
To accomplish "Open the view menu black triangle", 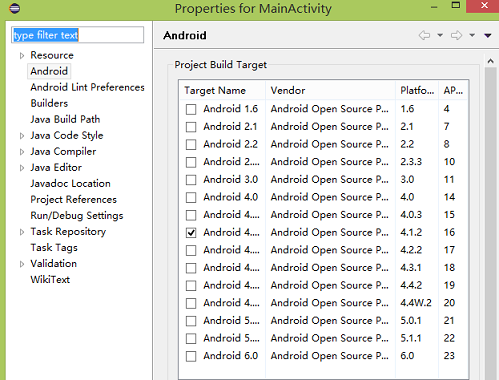I will (x=488, y=36).
